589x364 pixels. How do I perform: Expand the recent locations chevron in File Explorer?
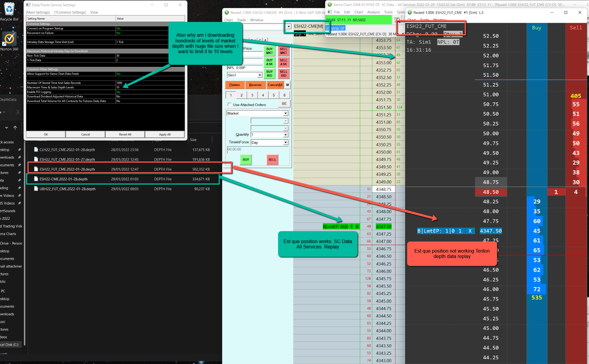point(6,128)
